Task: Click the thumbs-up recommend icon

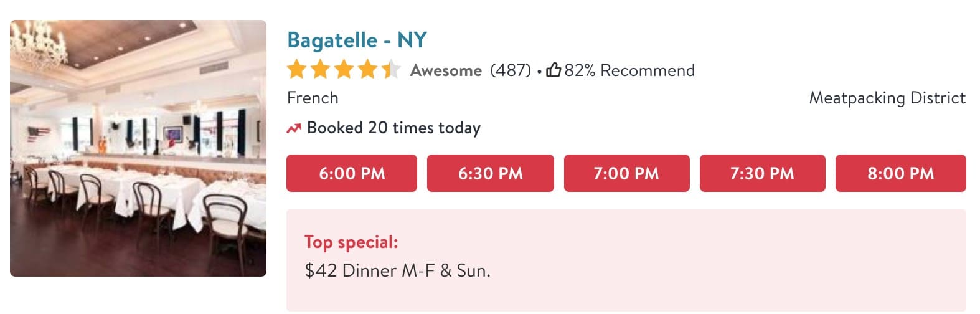Action: tap(554, 70)
